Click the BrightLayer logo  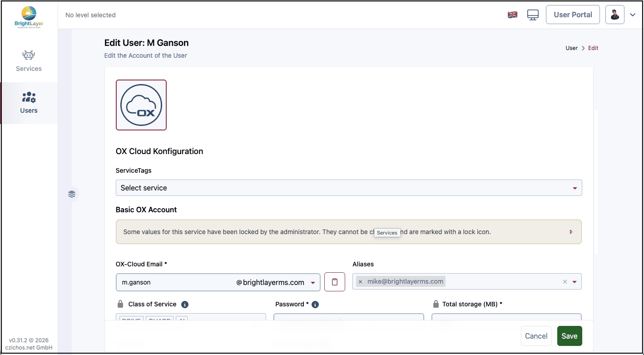29,17
